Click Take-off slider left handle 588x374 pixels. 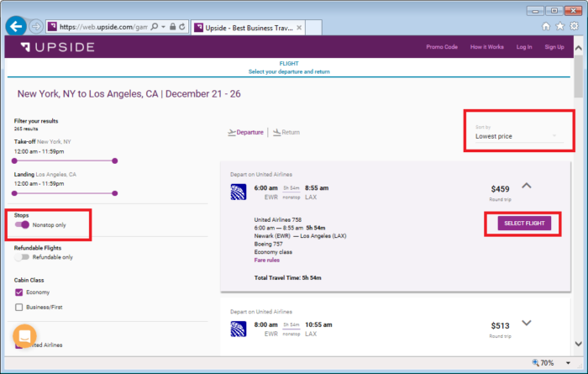pos(14,161)
